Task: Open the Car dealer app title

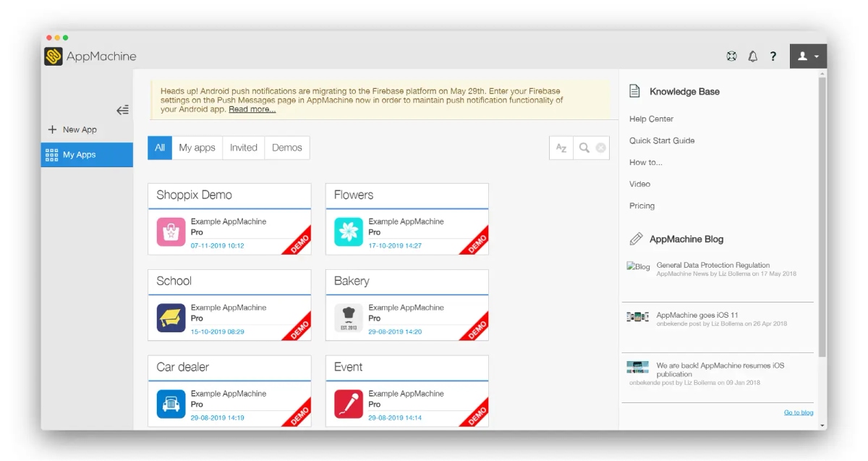Action: (x=183, y=367)
